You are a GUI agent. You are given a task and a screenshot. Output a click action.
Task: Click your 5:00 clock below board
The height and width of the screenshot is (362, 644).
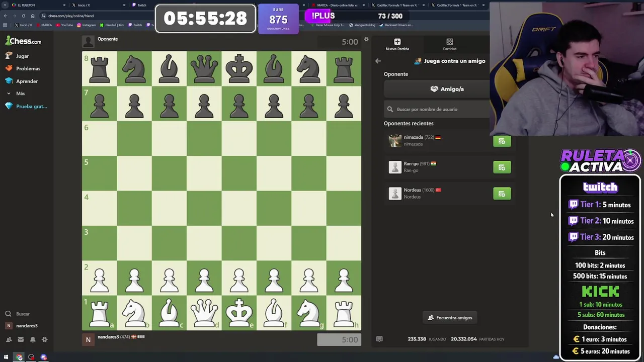(x=339, y=339)
